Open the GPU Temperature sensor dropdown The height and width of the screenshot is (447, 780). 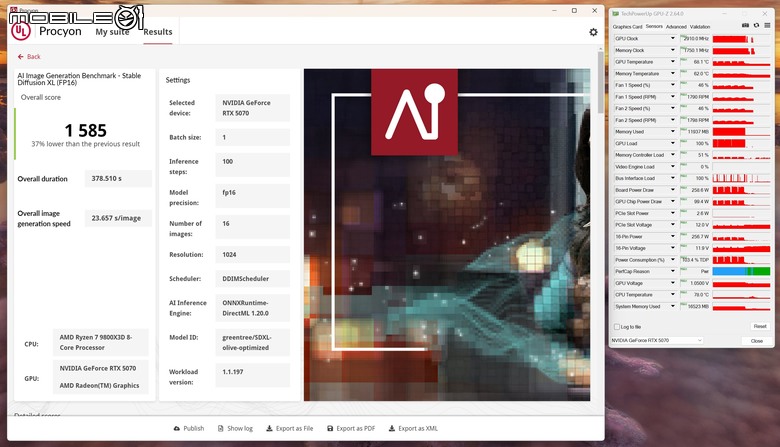coord(673,62)
